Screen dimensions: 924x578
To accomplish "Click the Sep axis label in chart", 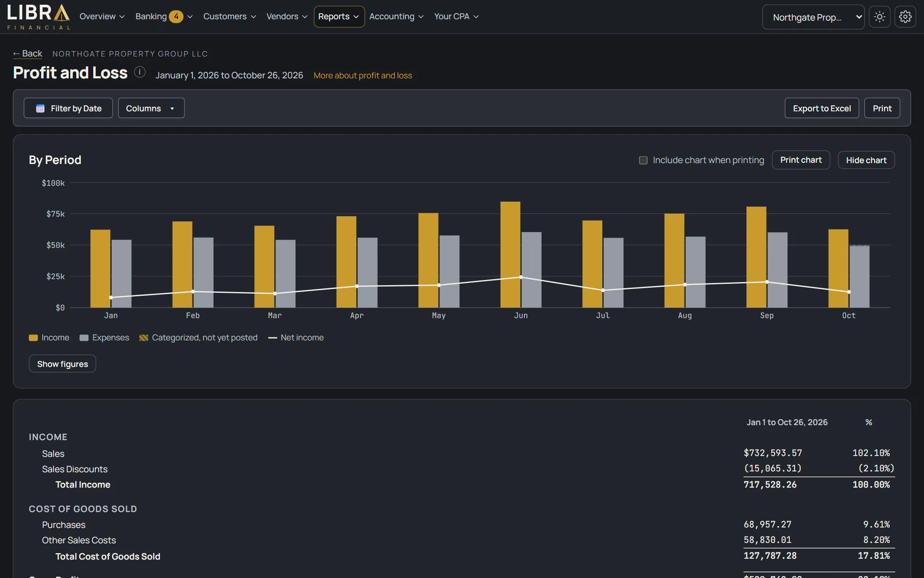I will point(767,316).
